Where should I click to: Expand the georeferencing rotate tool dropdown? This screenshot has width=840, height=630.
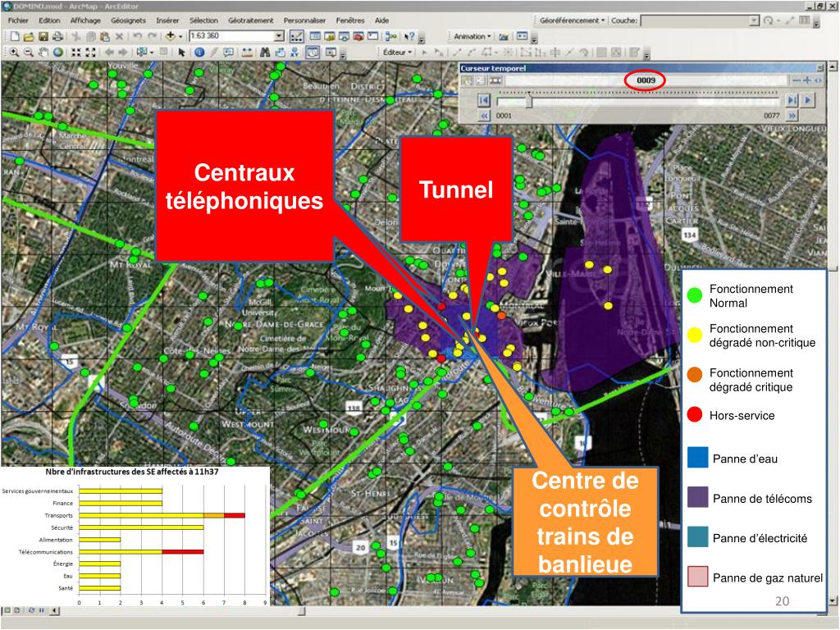tap(778, 21)
